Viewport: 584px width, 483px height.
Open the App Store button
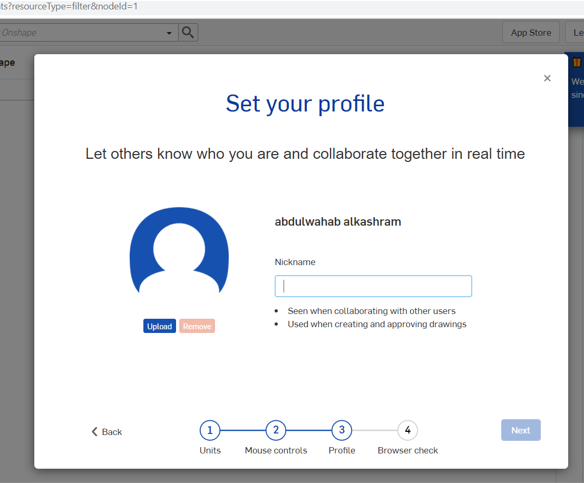531,33
